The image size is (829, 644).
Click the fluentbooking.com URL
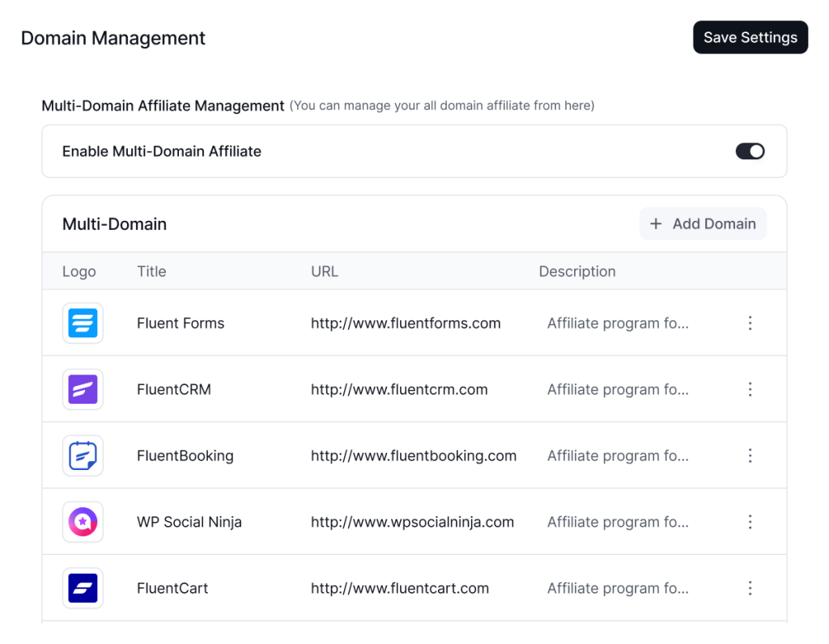(x=414, y=456)
